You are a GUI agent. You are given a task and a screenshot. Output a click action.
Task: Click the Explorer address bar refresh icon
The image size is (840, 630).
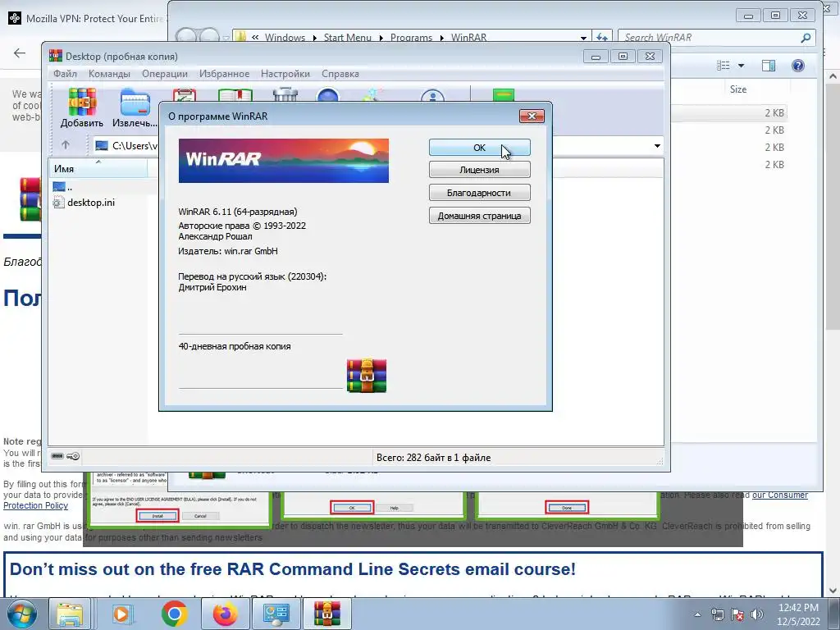[x=602, y=38]
